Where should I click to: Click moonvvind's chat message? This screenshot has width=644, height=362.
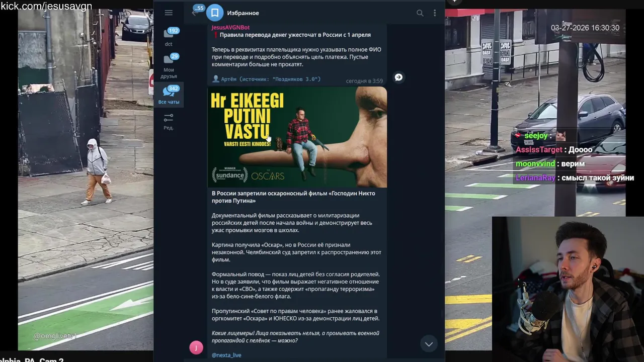pyautogui.click(x=550, y=164)
